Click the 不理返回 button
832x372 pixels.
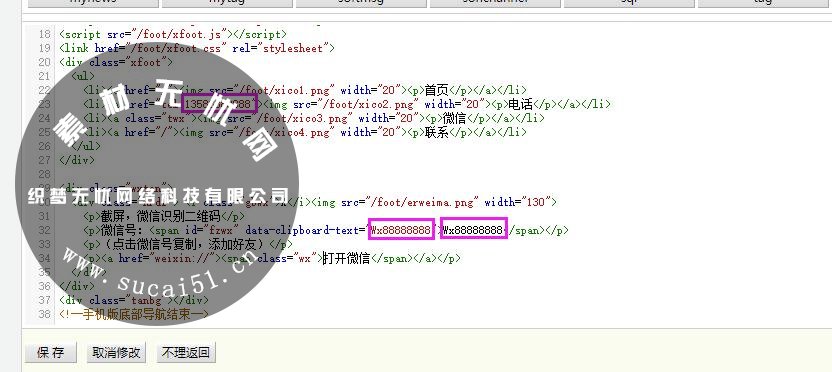(186, 352)
